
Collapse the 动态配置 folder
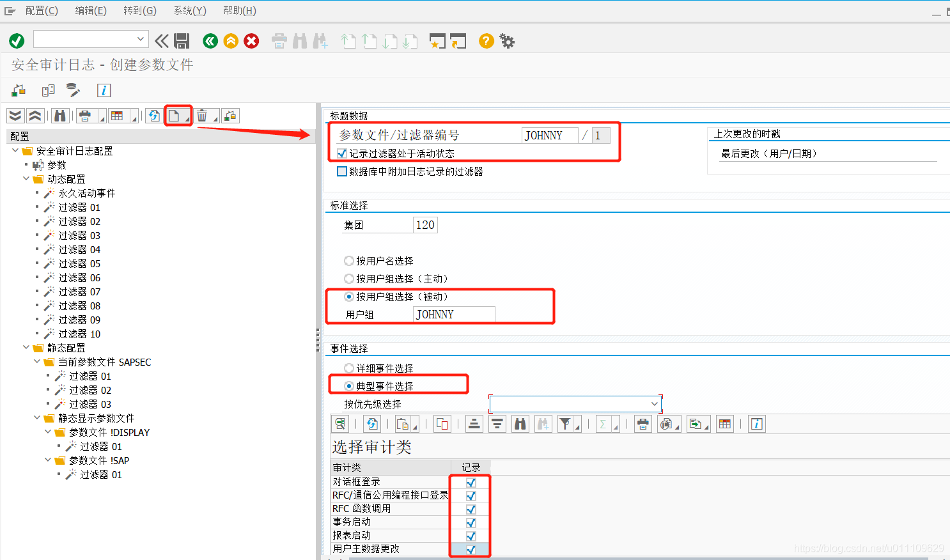tap(26, 179)
